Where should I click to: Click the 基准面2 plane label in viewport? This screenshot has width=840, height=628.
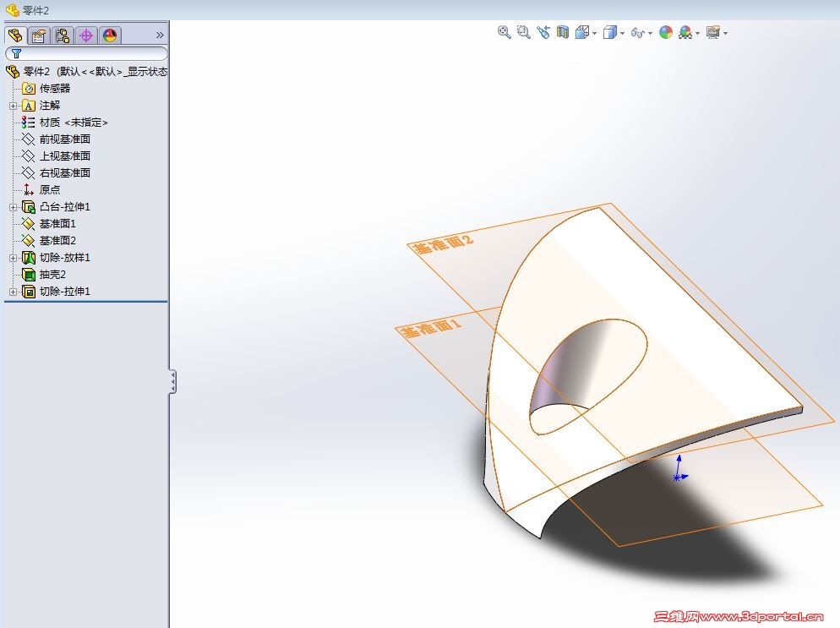443,243
